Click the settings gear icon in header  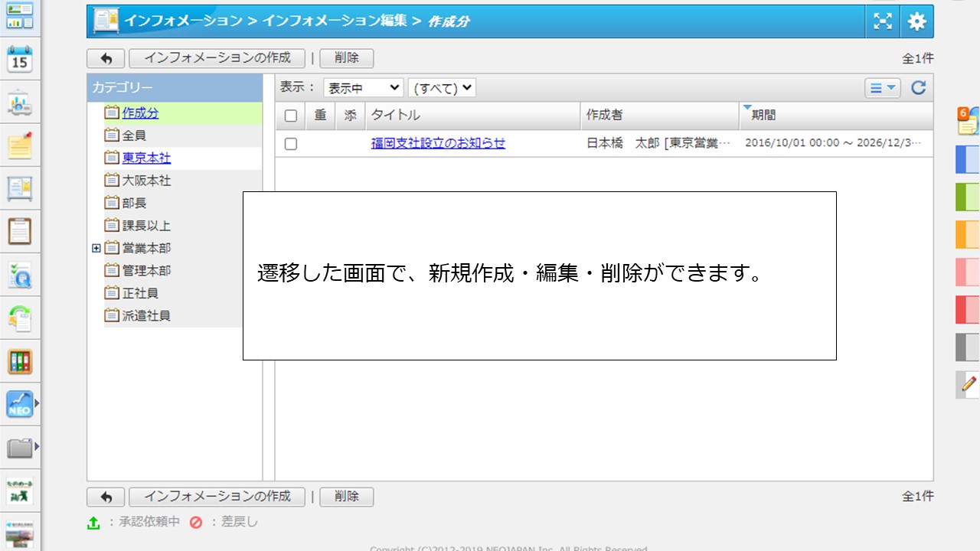click(916, 21)
